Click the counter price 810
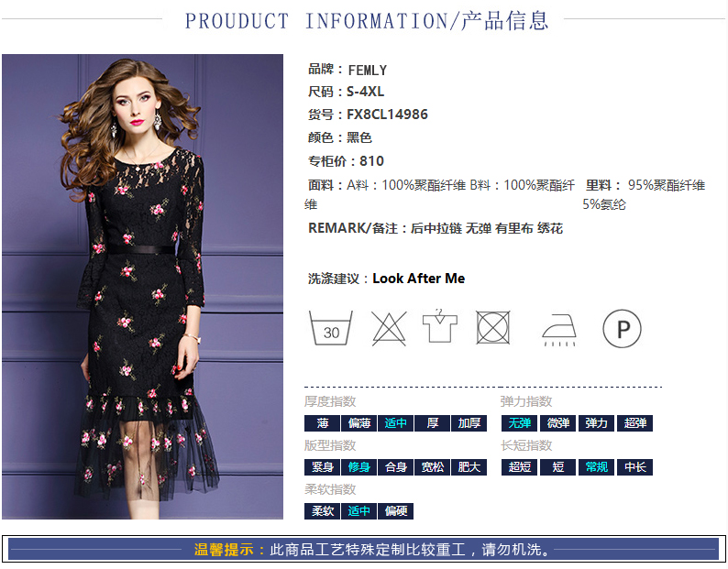The height and width of the screenshot is (569, 728). pyautogui.click(x=371, y=161)
